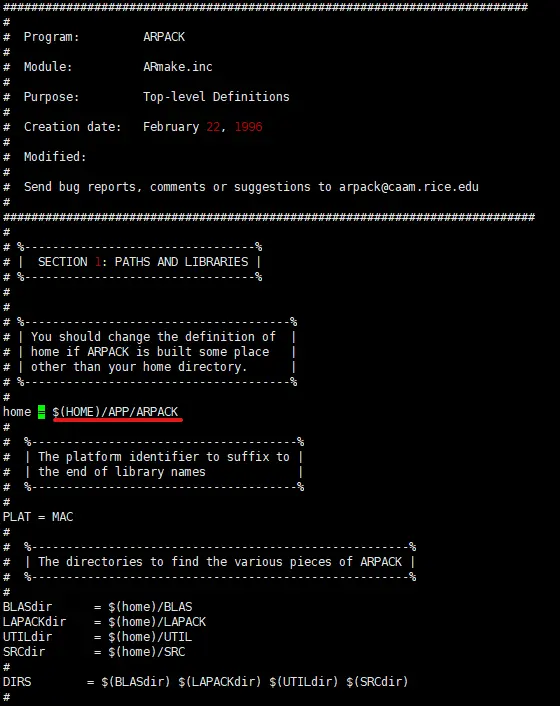Click the red 22 in creation date
560x706 pixels.
pos(213,127)
